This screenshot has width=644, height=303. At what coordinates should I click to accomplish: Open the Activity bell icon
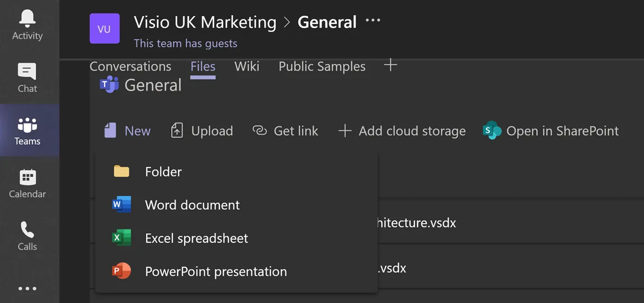click(27, 25)
